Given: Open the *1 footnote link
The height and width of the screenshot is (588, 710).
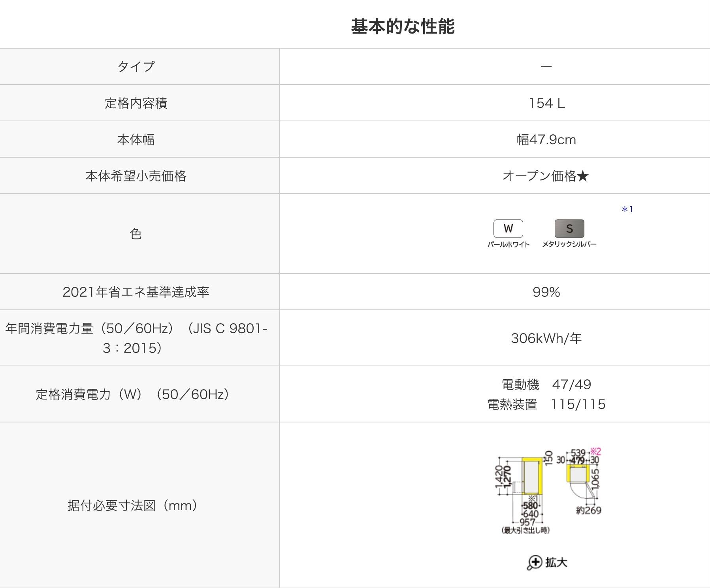Looking at the screenshot, I should tap(627, 209).
